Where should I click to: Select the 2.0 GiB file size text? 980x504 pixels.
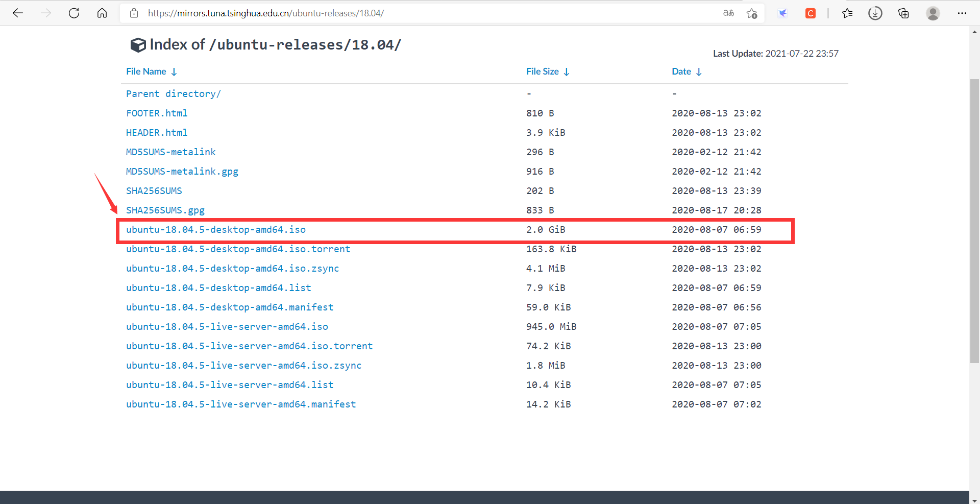pyautogui.click(x=546, y=230)
